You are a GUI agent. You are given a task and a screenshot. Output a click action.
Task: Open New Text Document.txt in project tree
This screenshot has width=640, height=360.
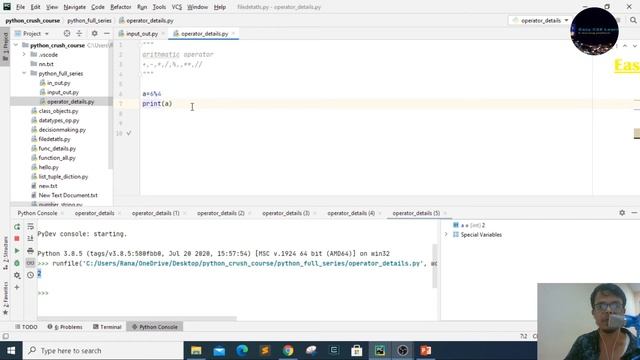tap(68, 196)
